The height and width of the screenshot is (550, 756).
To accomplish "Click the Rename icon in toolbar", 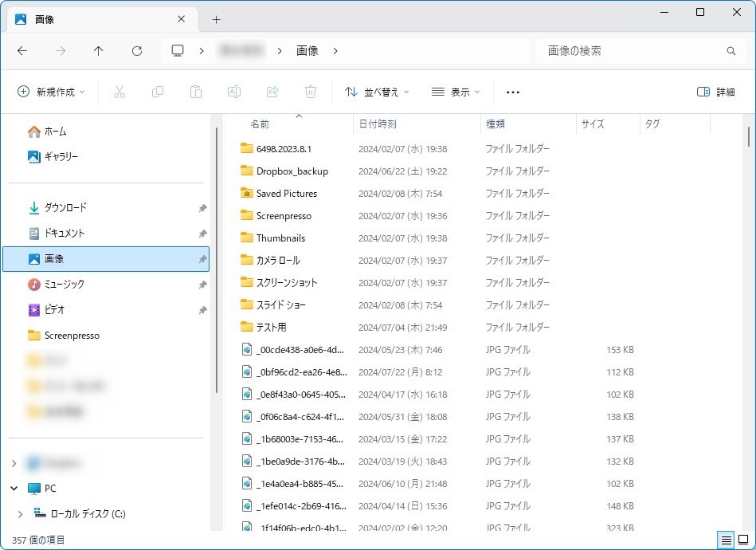I will coord(234,92).
